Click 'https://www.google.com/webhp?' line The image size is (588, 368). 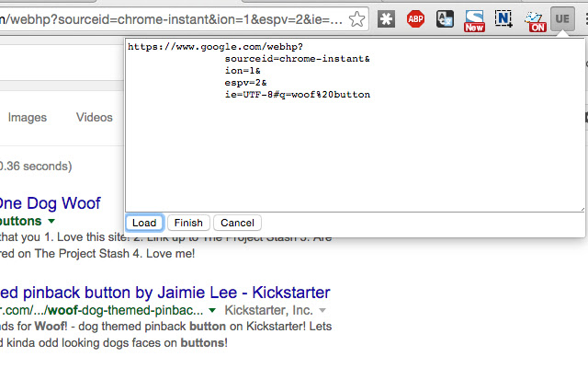tap(215, 47)
